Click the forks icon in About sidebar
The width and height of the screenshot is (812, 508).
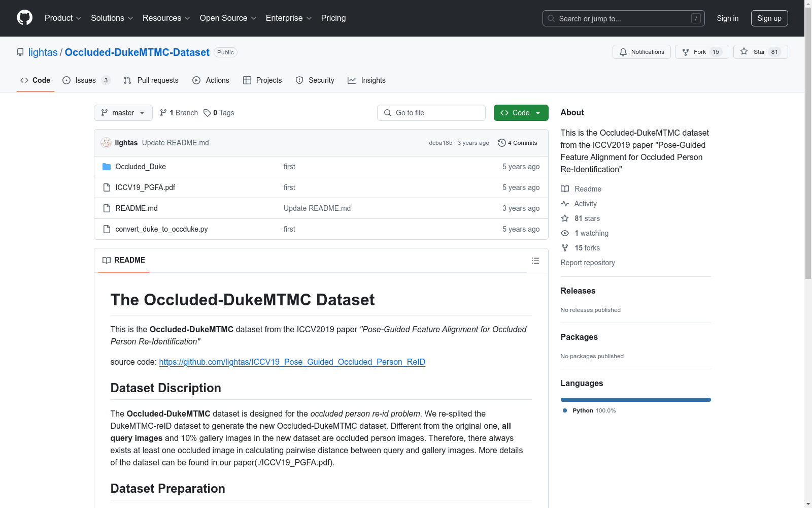point(565,248)
